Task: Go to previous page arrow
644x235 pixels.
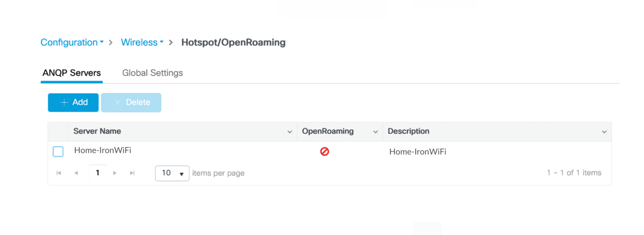Action: 76,173
